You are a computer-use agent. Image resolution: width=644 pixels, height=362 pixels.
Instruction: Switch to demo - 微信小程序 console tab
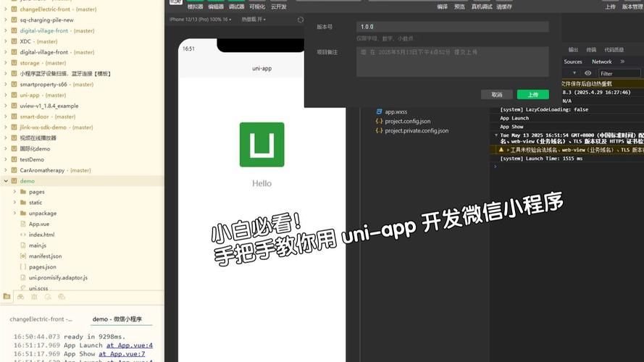click(x=117, y=319)
